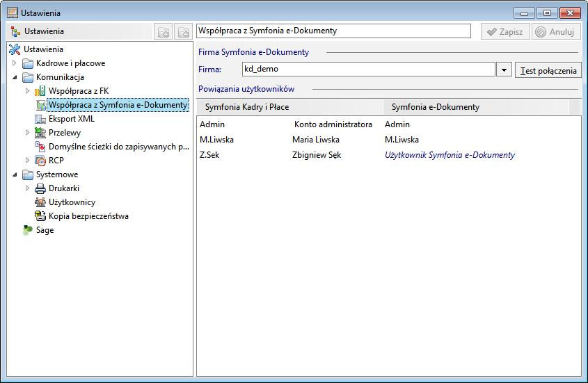Click the Firma kd_demo combo field
This screenshot has height=383, width=588.
pyautogui.click(x=369, y=70)
